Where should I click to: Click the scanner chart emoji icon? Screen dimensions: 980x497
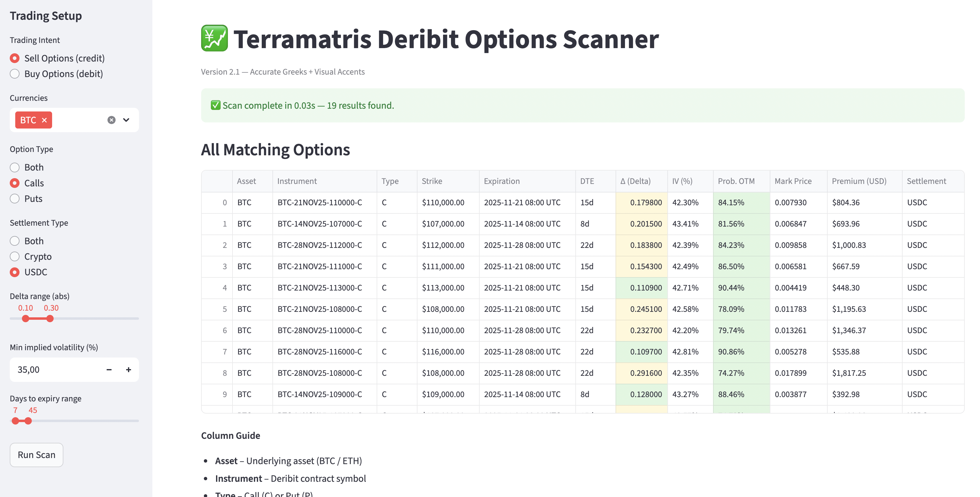pyautogui.click(x=214, y=38)
